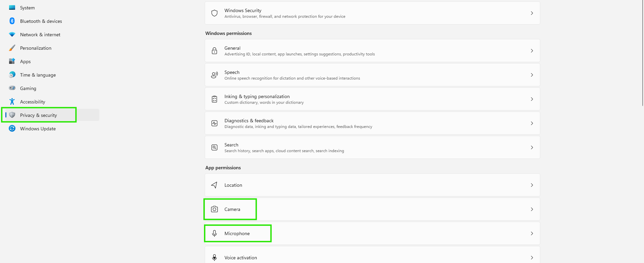Click 'Online speech recognition for dictation' text
The height and width of the screenshot is (263, 644).
(292, 78)
